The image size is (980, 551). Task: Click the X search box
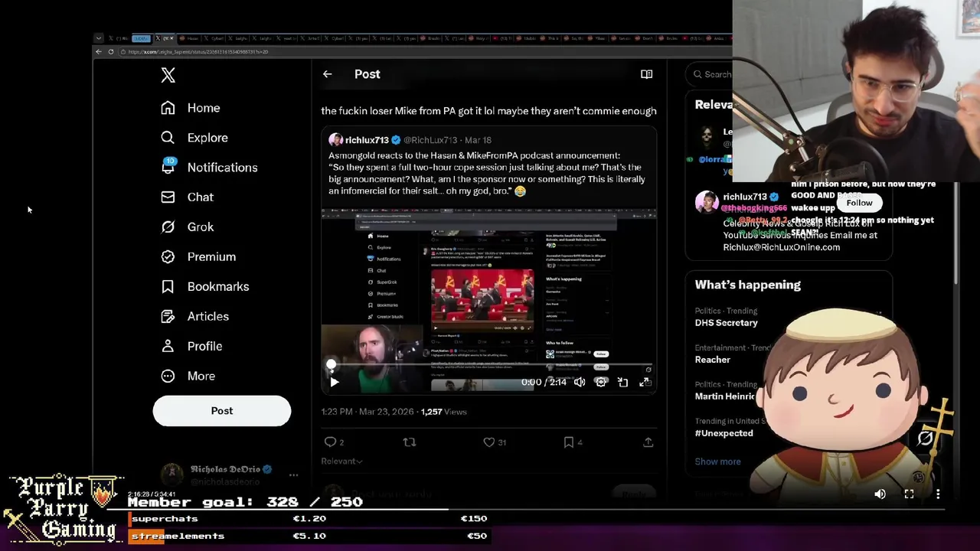coord(710,74)
